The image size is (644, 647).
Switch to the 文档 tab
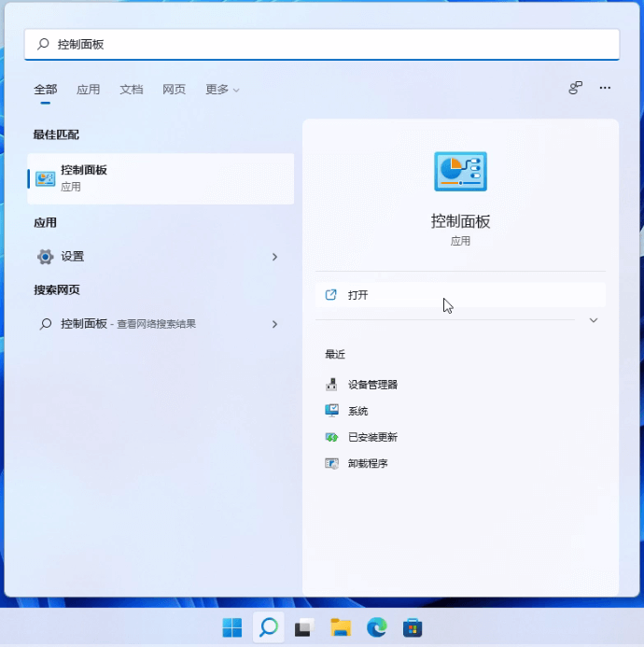(132, 90)
